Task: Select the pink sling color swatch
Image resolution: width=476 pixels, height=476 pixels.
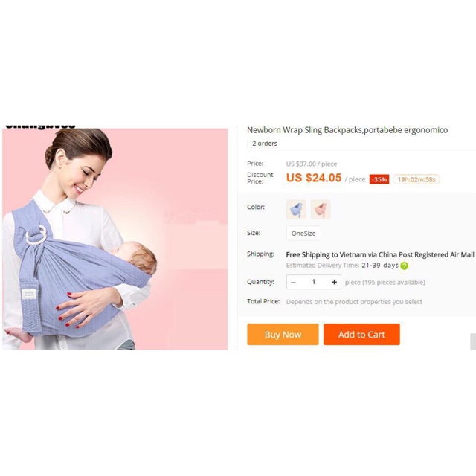Action: tap(321, 210)
